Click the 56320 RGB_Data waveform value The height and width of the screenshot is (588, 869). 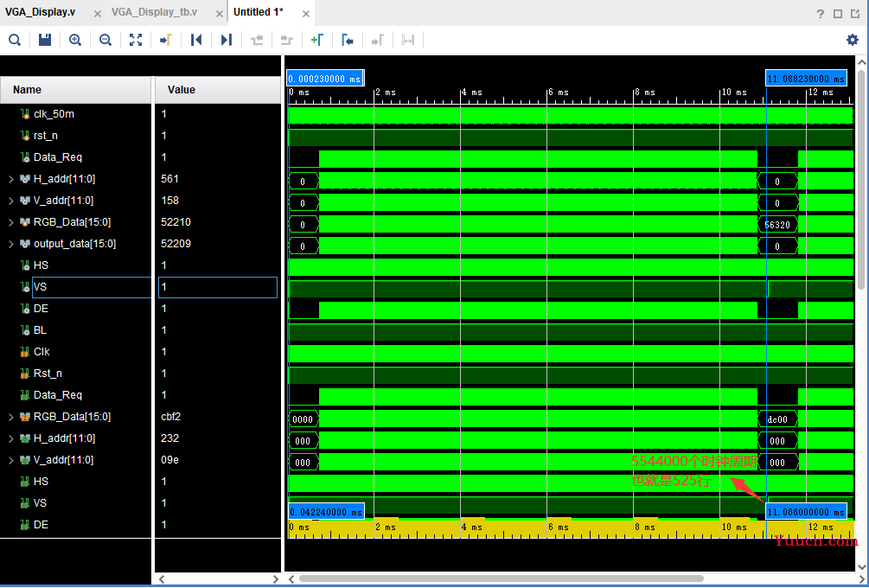click(777, 225)
